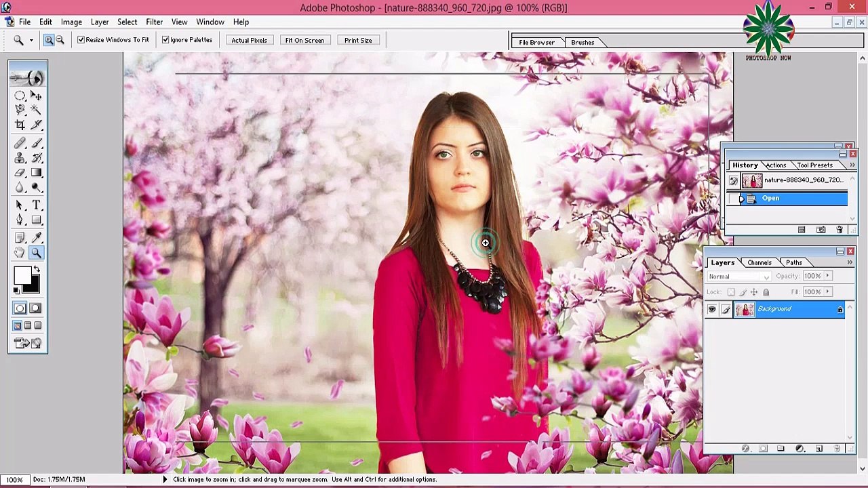Image resolution: width=868 pixels, height=488 pixels.
Task: Select the Healing Brush tool
Action: [20, 143]
